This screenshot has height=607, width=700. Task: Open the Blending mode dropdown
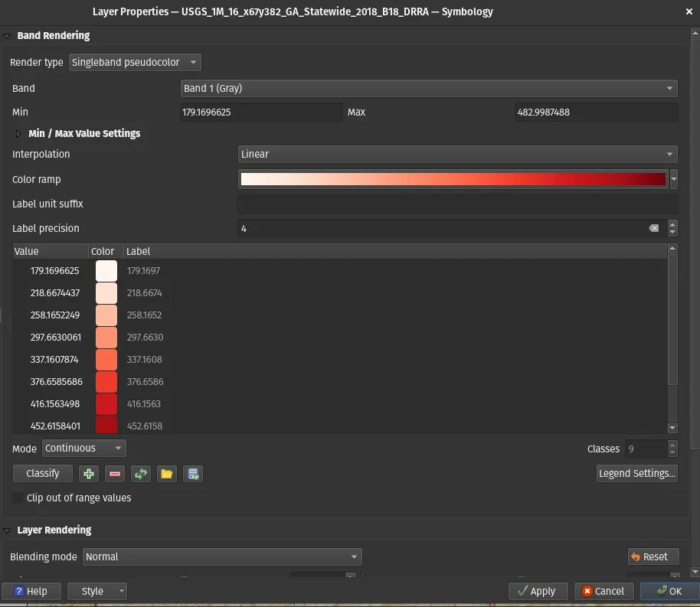point(221,557)
